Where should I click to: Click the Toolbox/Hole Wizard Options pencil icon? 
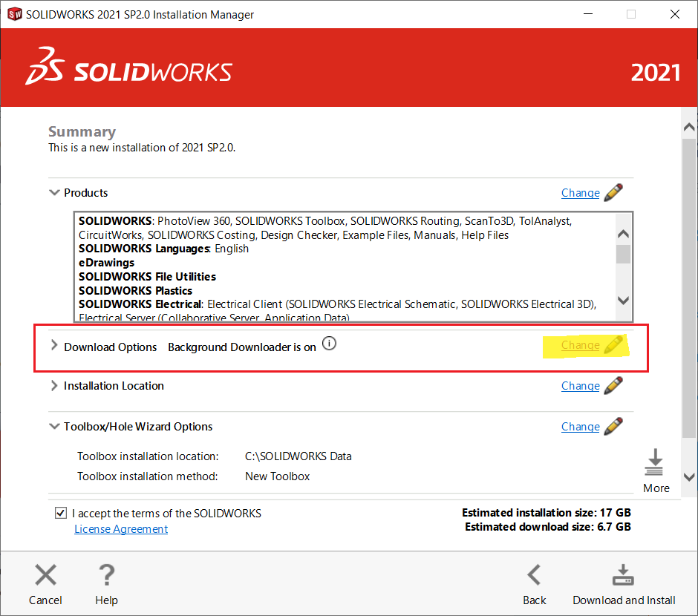(x=613, y=427)
